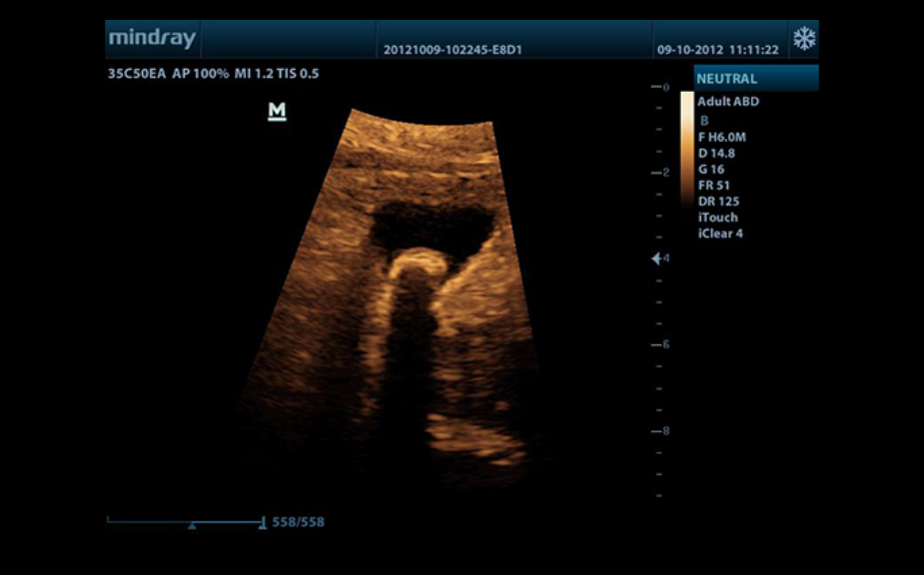Click the date and time display
Viewport: 924px width, 575px height.
point(717,49)
